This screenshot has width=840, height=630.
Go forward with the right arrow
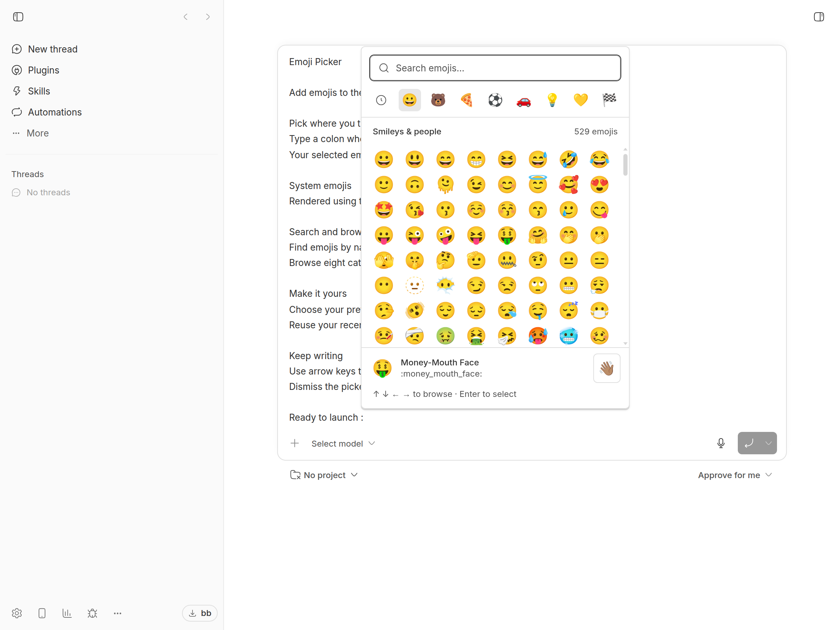[x=208, y=17]
